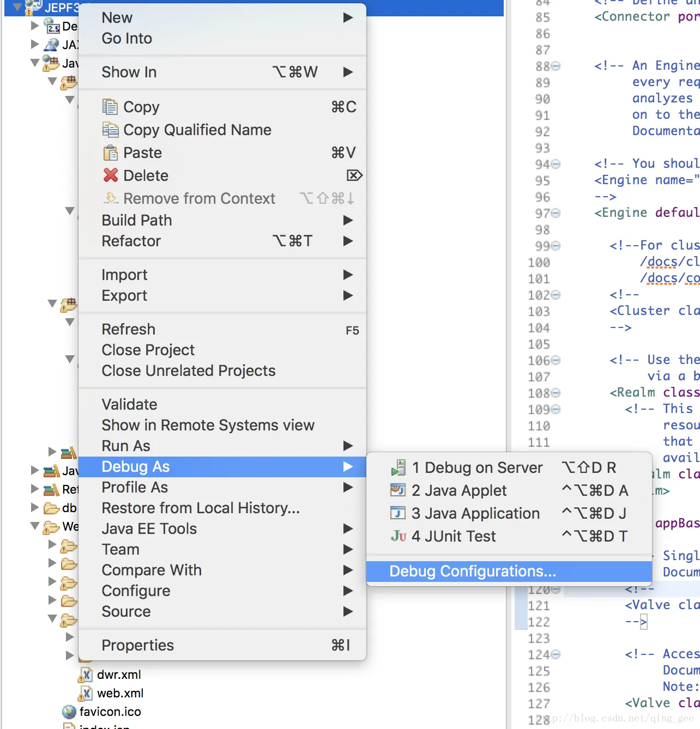
Task: Click the Cluster tag on line 103
Action: tap(639, 311)
